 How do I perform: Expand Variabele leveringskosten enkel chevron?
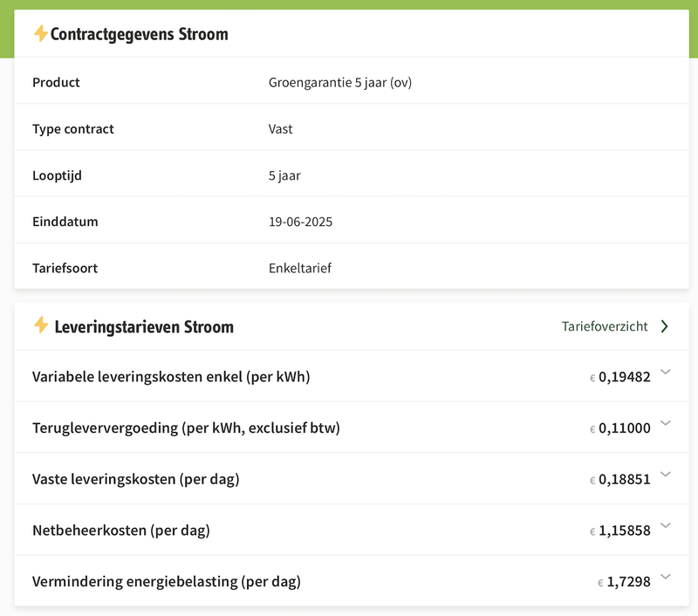[x=666, y=372]
